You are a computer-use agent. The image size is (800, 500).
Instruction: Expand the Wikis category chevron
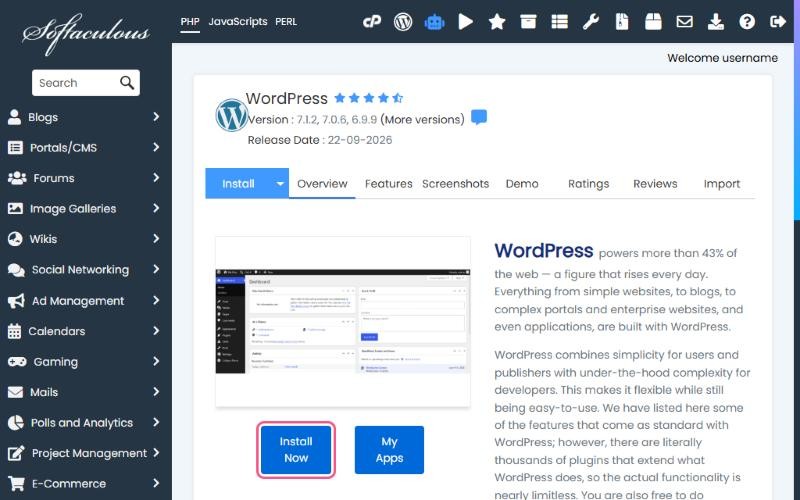(x=156, y=239)
